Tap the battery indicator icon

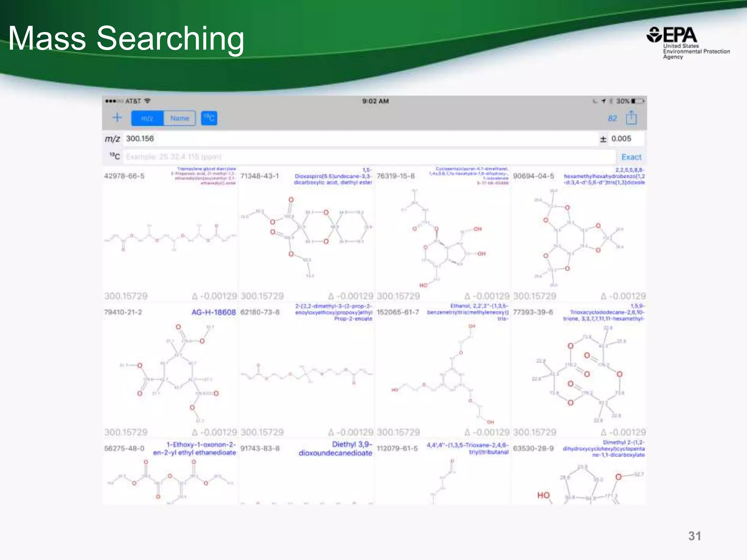point(638,101)
